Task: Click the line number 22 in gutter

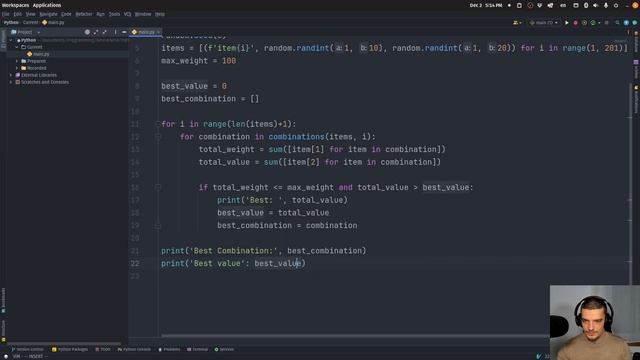Action: point(135,263)
